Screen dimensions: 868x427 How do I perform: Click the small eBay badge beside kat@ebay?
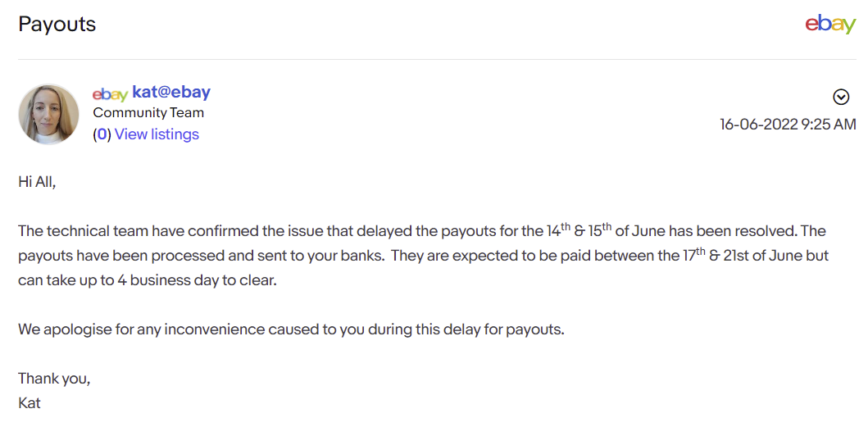(x=110, y=94)
